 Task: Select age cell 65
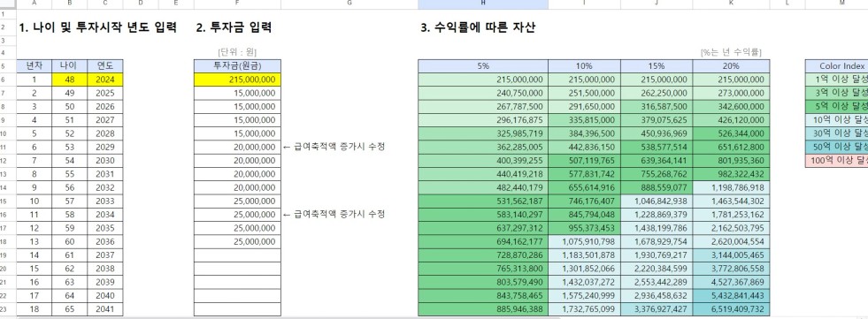pyautogui.click(x=69, y=309)
